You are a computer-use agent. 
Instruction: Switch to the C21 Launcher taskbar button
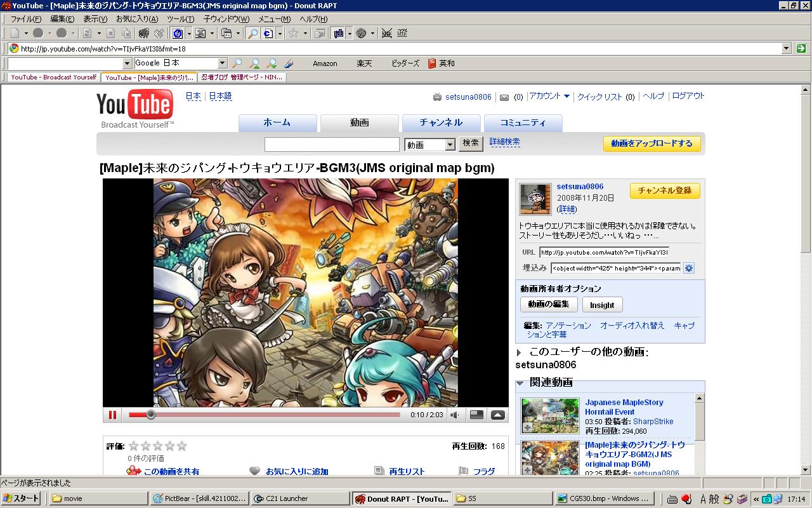300,498
